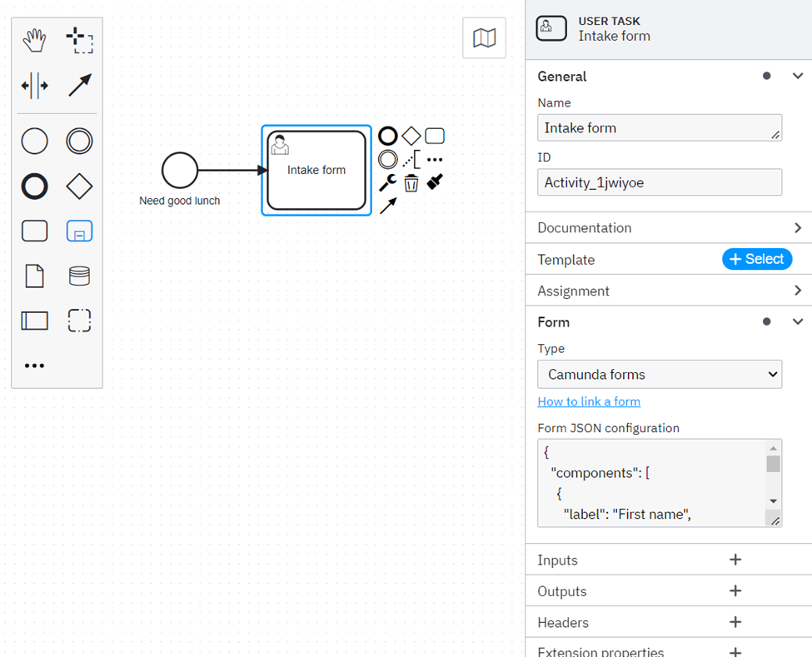Activate the global connect tool in palette
The image size is (812, 657).
point(79,86)
